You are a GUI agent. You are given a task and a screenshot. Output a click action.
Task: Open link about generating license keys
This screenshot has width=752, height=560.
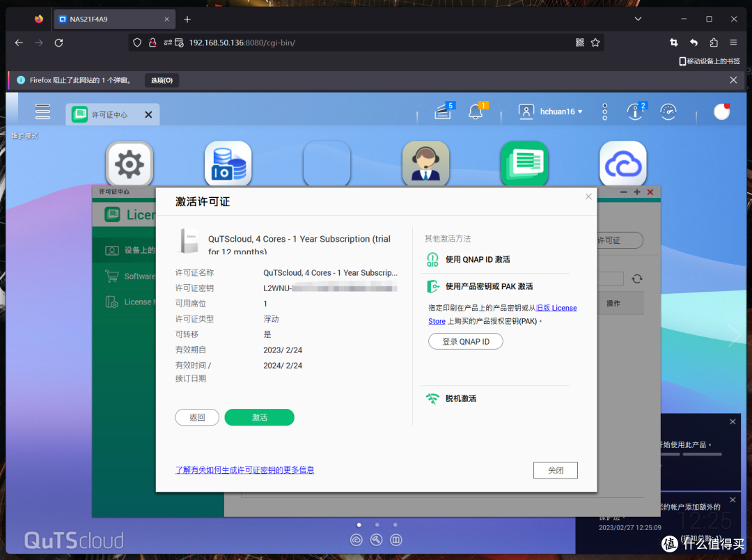(x=244, y=469)
